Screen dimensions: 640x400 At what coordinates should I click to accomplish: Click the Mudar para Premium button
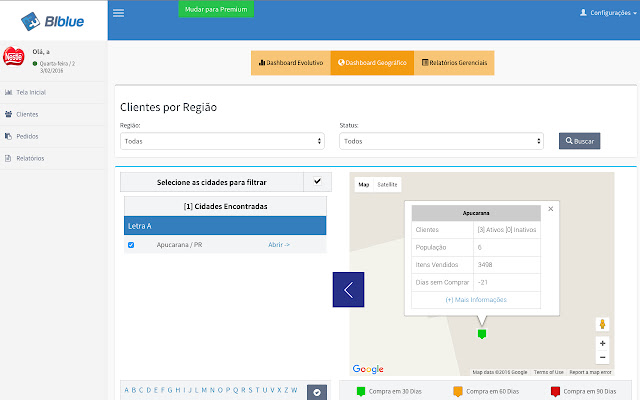(x=216, y=9)
